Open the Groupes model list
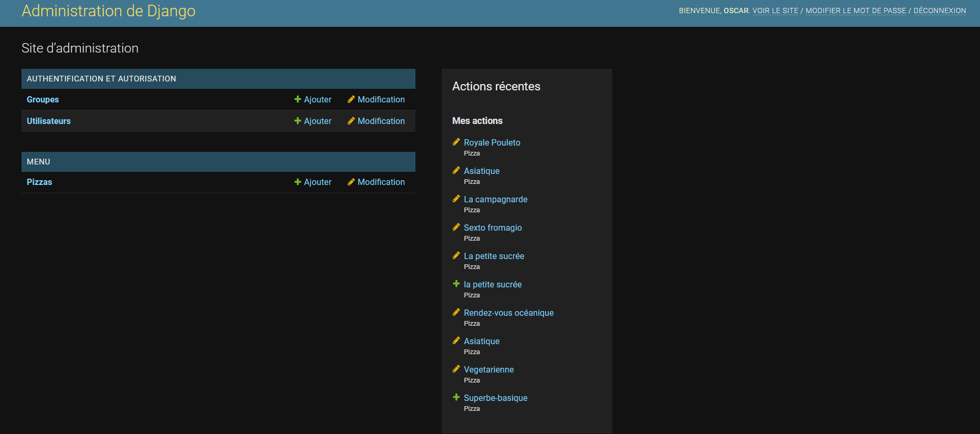 pyautogui.click(x=43, y=99)
